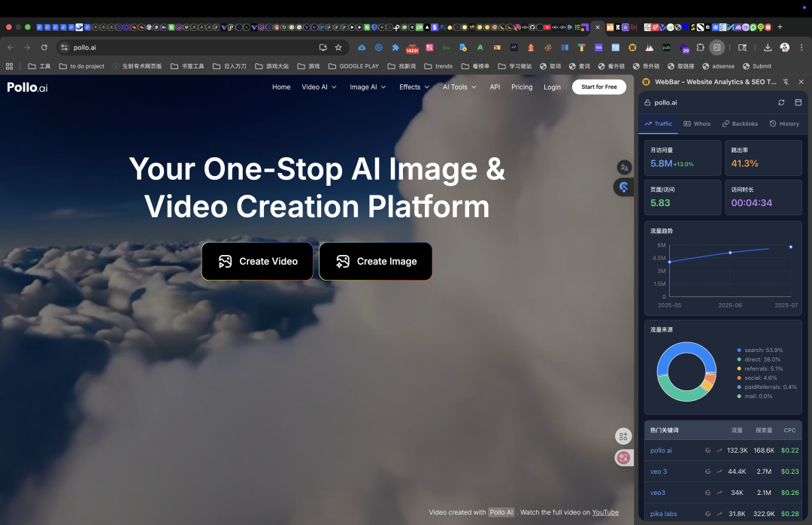
Task: Switch to the History tab in WebBar
Action: click(x=784, y=124)
